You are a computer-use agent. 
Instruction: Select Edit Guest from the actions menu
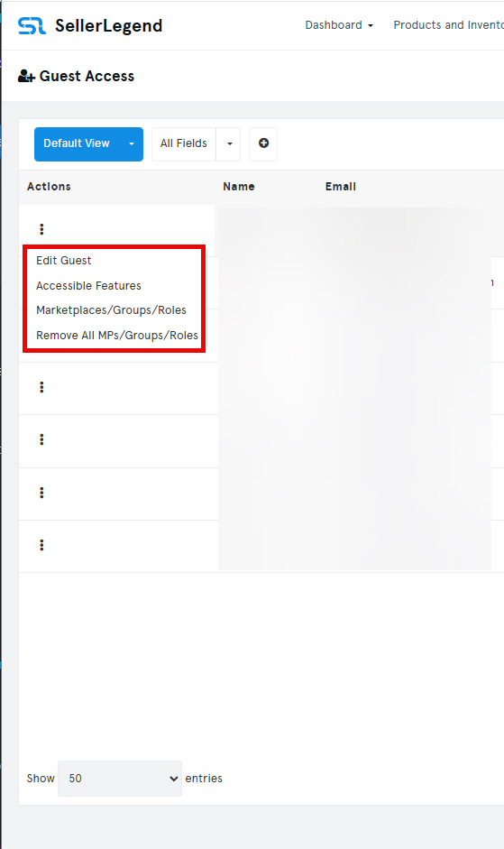(x=64, y=261)
